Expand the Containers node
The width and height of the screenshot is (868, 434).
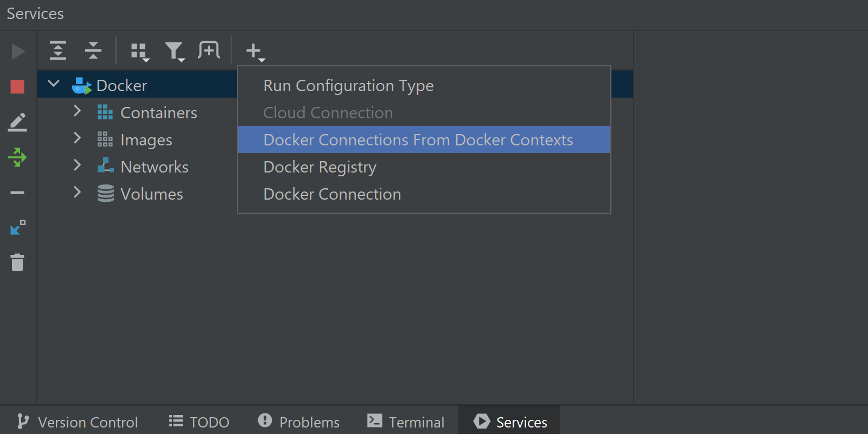click(x=77, y=111)
